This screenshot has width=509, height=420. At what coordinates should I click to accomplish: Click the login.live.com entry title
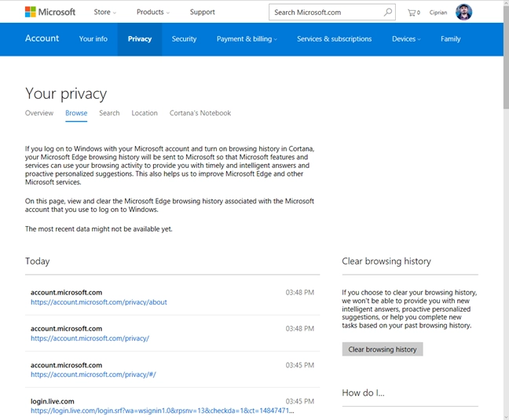point(53,401)
